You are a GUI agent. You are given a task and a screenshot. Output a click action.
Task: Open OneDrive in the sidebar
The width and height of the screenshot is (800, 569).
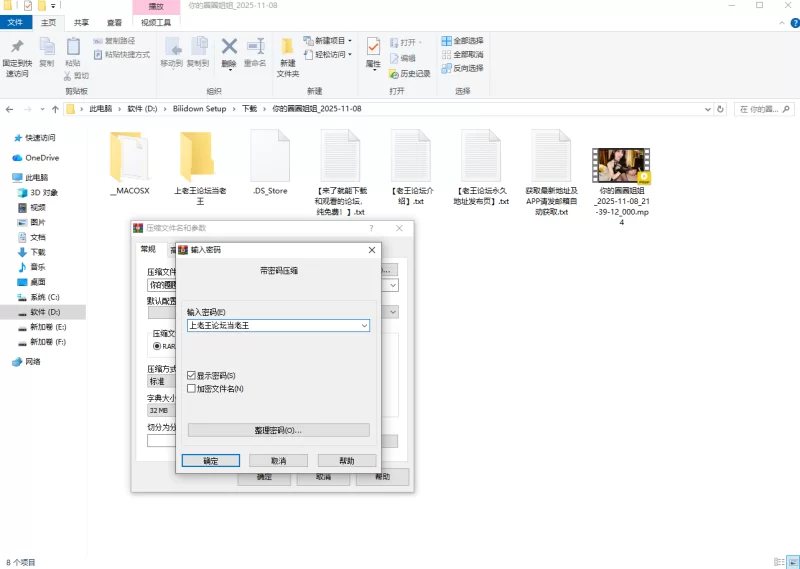click(x=42, y=157)
